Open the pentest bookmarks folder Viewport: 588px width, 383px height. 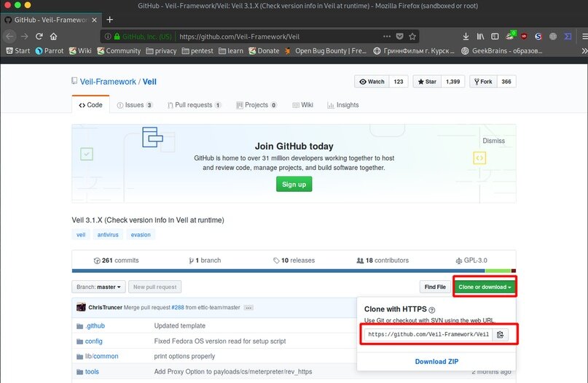(197, 50)
